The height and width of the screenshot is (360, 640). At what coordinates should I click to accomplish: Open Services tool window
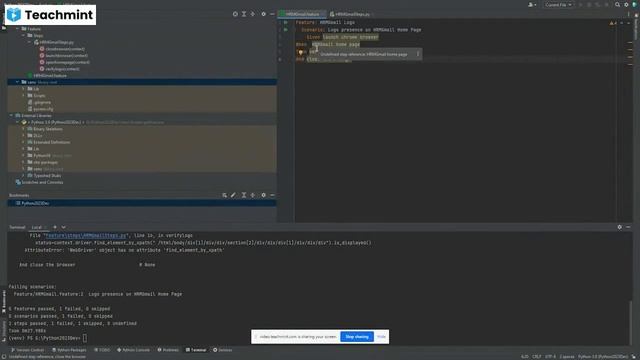click(222, 350)
